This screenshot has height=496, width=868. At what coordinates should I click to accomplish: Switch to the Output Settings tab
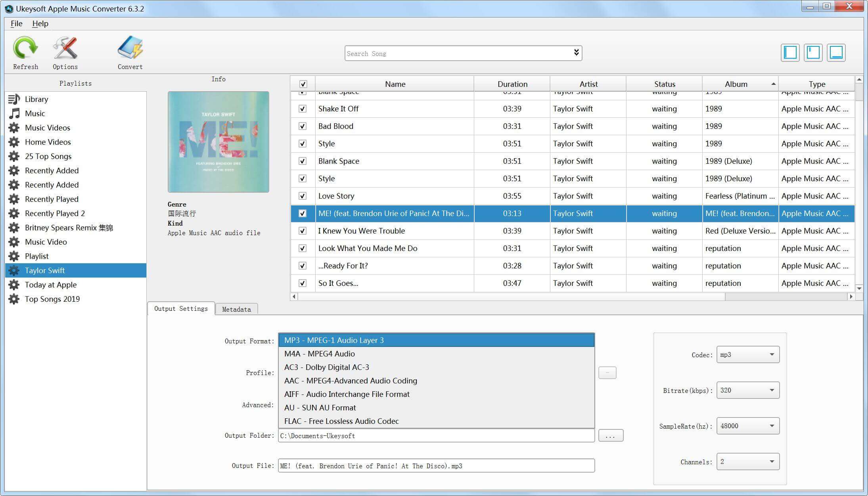click(x=181, y=309)
